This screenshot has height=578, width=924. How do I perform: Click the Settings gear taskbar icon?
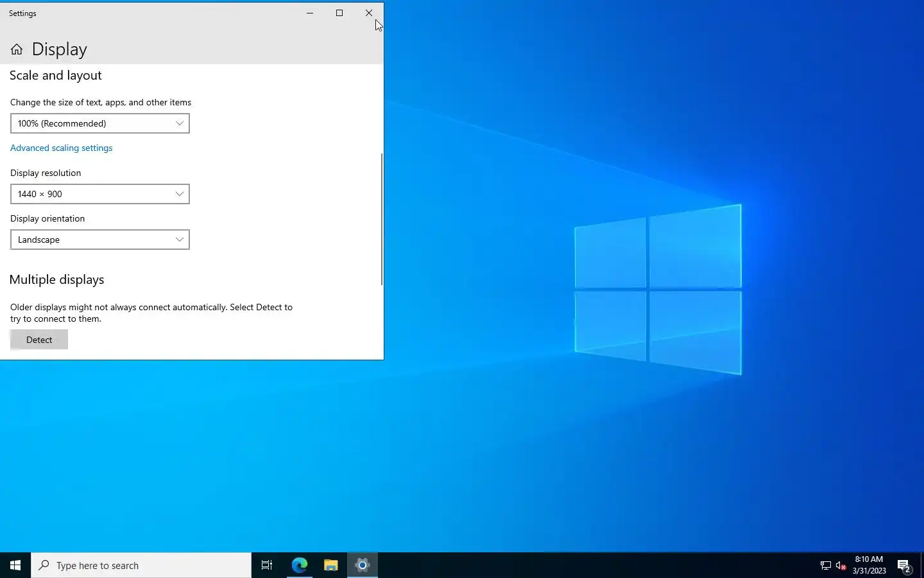click(363, 565)
